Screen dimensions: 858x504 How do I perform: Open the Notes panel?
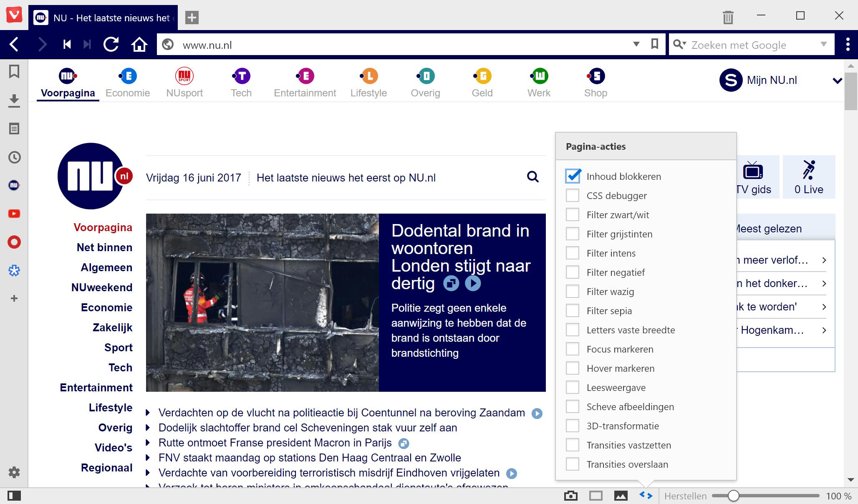click(15, 129)
